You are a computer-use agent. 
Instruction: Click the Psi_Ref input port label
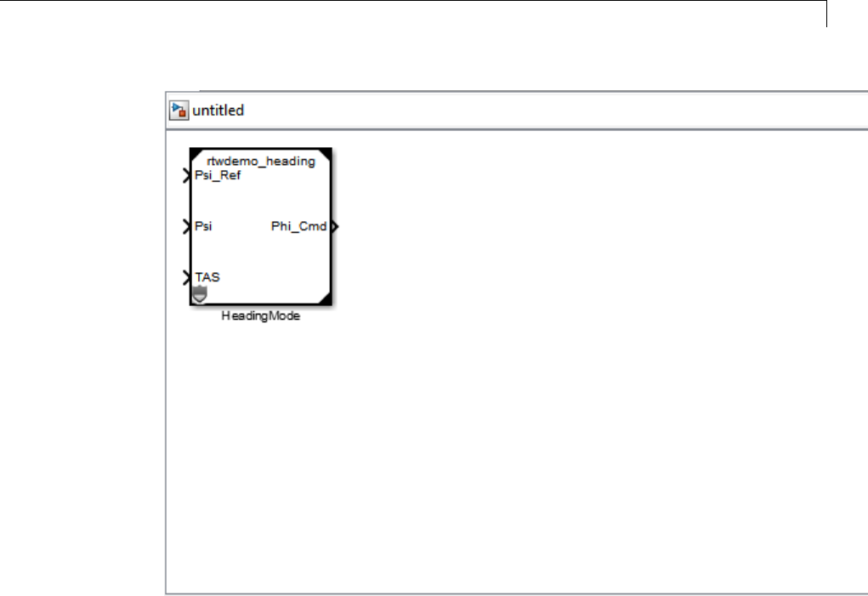tap(218, 175)
